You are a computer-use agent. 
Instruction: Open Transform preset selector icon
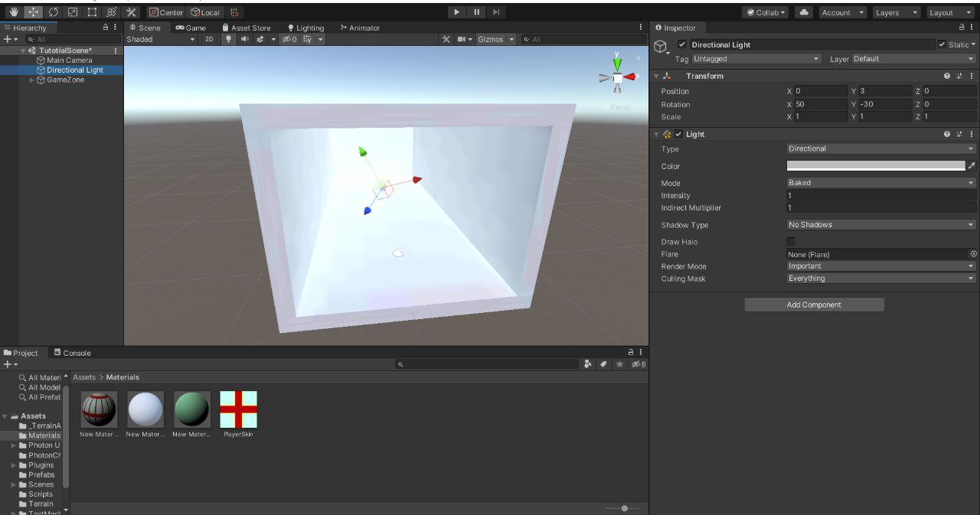959,76
